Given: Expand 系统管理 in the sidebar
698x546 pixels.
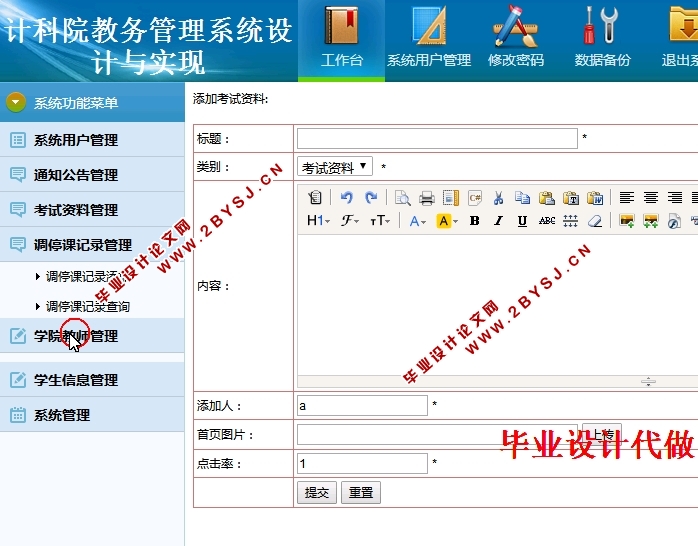Looking at the screenshot, I should (x=92, y=415).
